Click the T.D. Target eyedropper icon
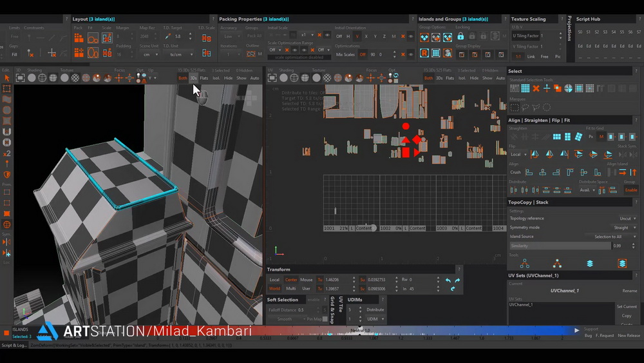This screenshot has height=363, width=644. (168, 37)
